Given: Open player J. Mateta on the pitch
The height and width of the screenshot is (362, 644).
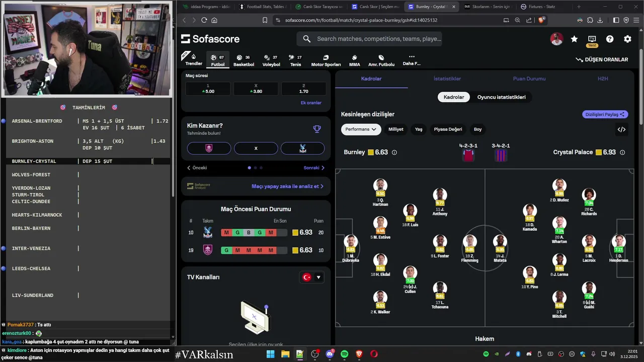Looking at the screenshot, I should [500, 248].
